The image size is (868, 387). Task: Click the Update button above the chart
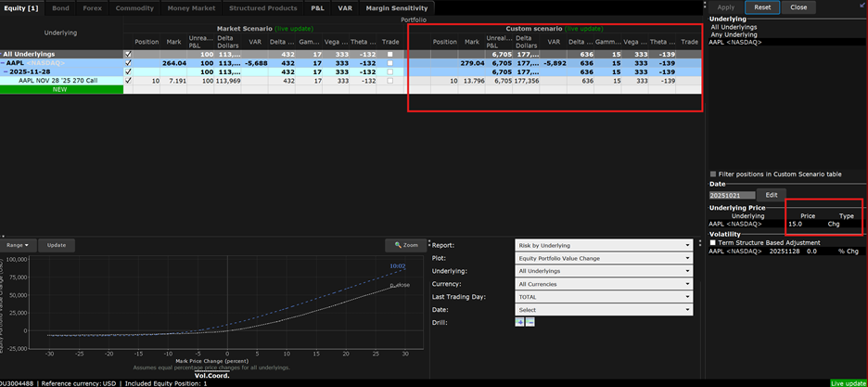57,245
